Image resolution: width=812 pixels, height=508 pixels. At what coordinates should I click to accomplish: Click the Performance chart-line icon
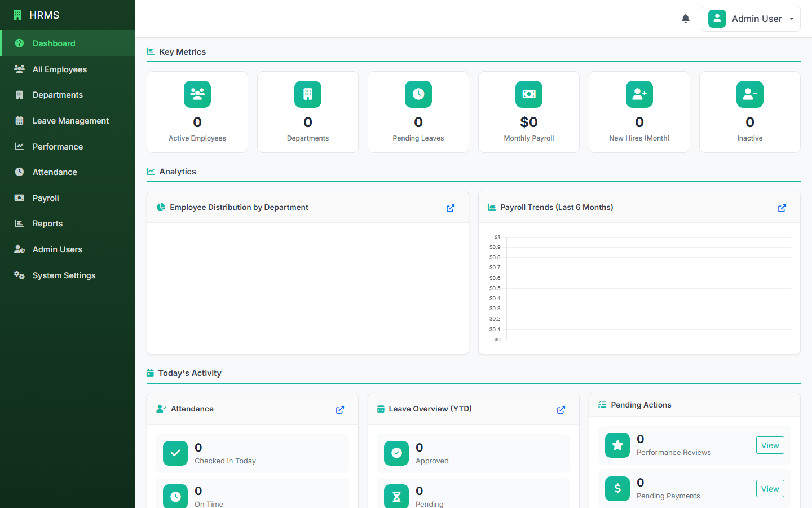19,146
